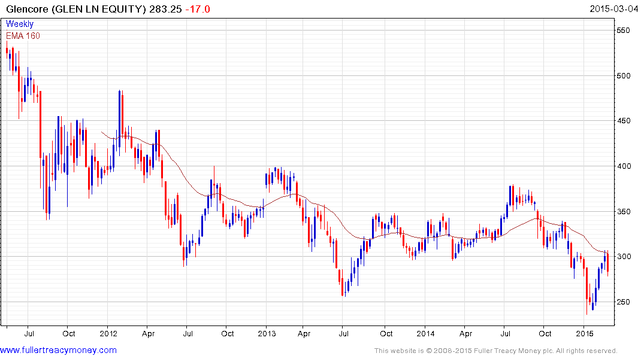Click the latest red weekly candle near 300

click(x=608, y=263)
